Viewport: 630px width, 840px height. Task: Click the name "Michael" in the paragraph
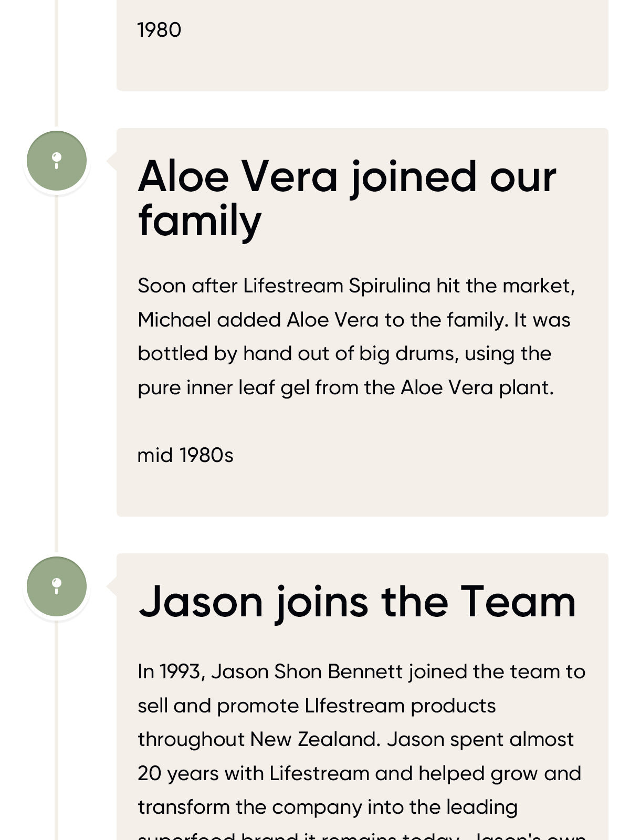coord(174,320)
